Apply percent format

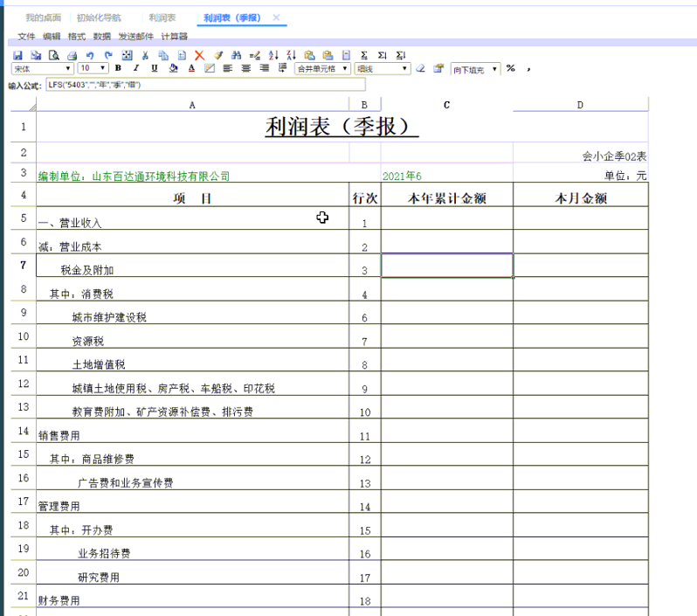click(510, 68)
